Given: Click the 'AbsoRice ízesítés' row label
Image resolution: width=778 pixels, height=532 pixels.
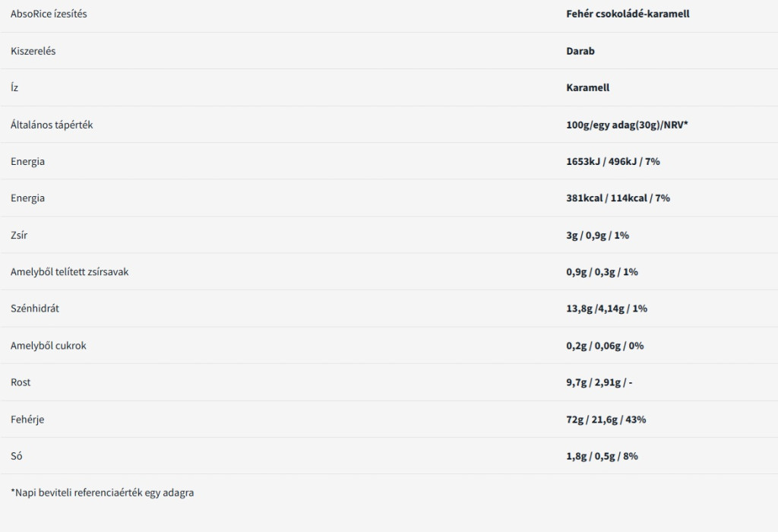Looking at the screenshot, I should [x=49, y=14].
